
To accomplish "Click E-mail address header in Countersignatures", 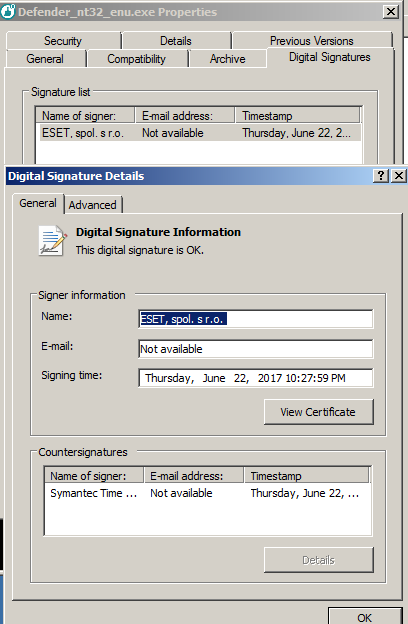I will [194, 476].
